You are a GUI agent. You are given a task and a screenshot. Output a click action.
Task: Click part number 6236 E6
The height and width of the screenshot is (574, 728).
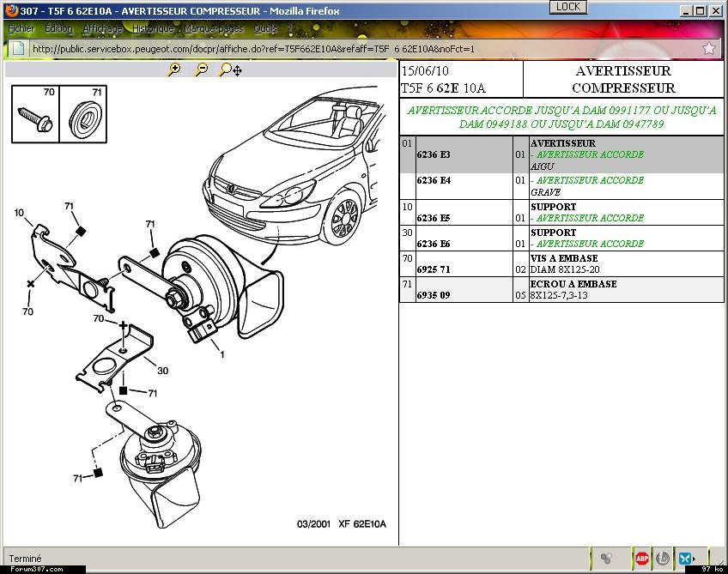pyautogui.click(x=434, y=244)
